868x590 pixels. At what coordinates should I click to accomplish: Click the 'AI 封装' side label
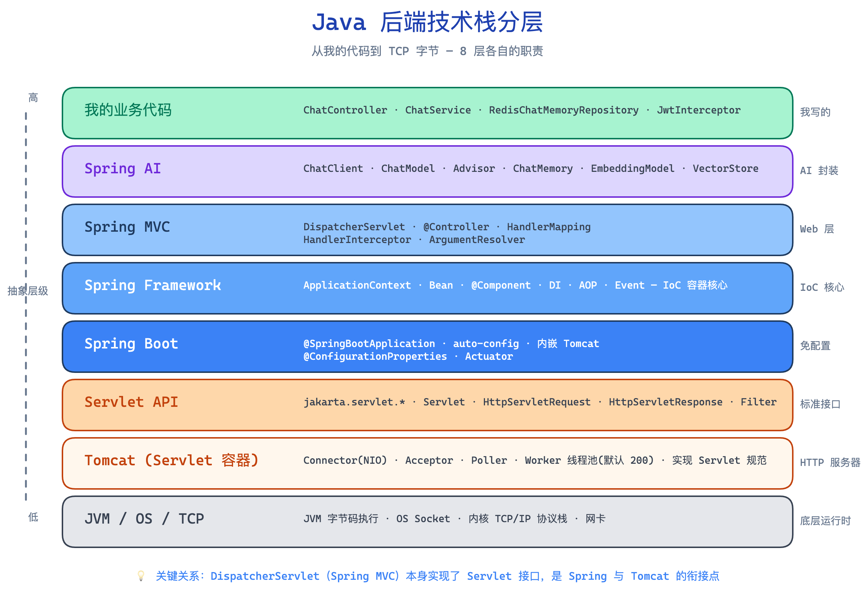[x=819, y=170]
